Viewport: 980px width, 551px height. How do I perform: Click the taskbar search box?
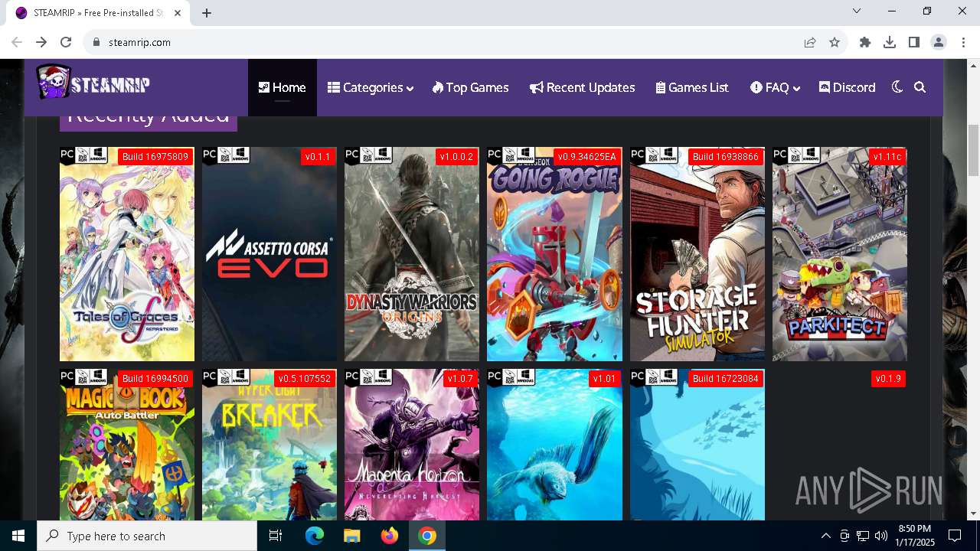point(147,536)
